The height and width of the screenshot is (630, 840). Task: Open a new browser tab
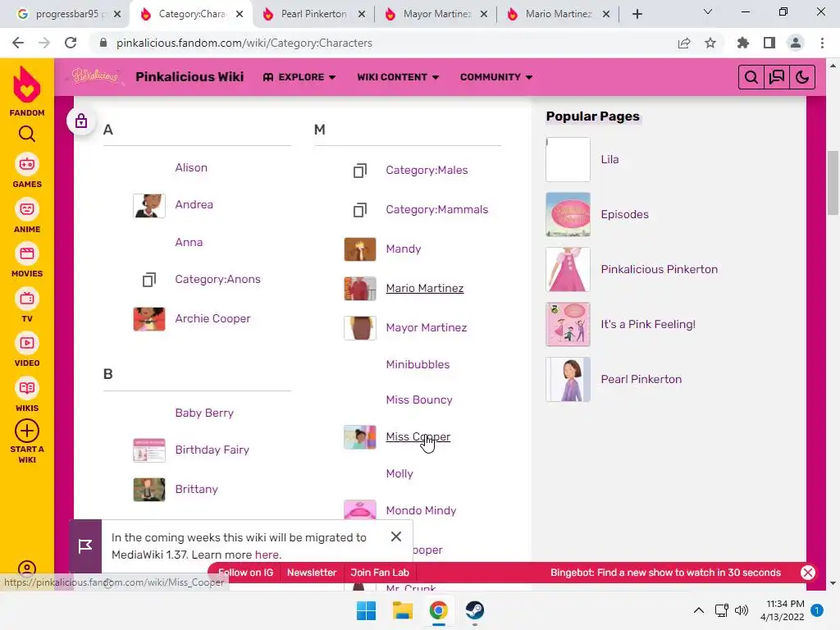pyautogui.click(x=637, y=14)
